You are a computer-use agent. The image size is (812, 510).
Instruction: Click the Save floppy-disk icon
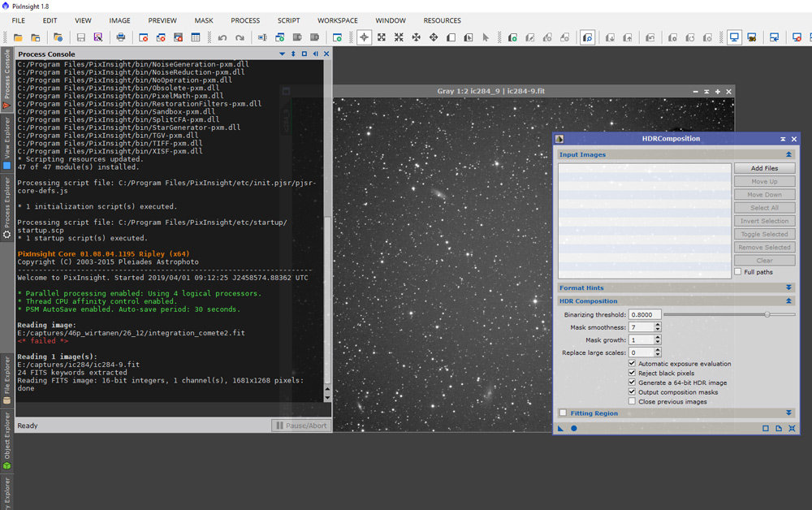pyautogui.click(x=80, y=37)
